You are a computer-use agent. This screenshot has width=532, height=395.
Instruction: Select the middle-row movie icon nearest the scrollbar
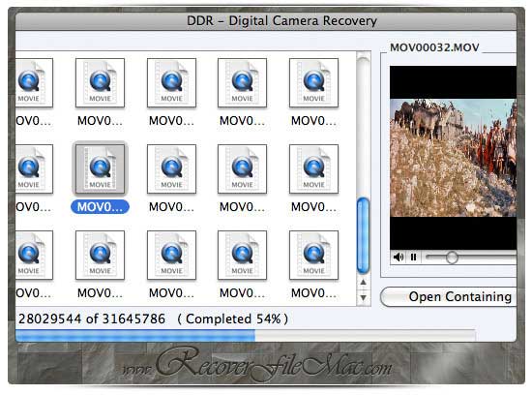pos(313,168)
